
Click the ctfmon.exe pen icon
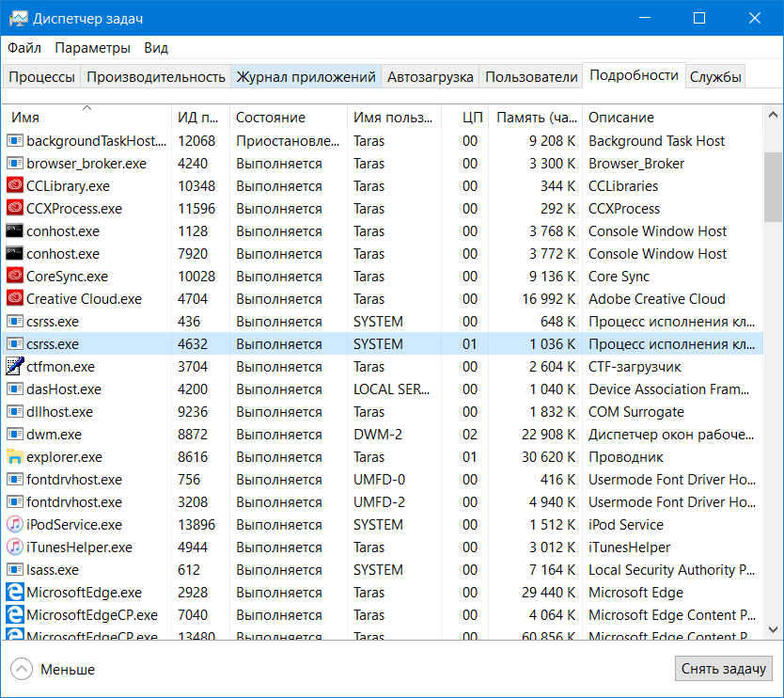tap(14, 366)
